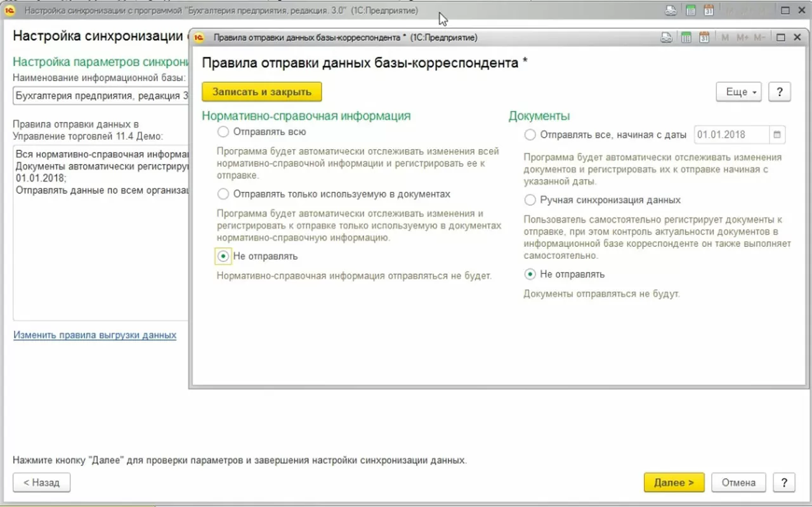Viewport: 812px width, 507px height.
Task: Open help via "?" in the rules dialog
Action: 779,92
